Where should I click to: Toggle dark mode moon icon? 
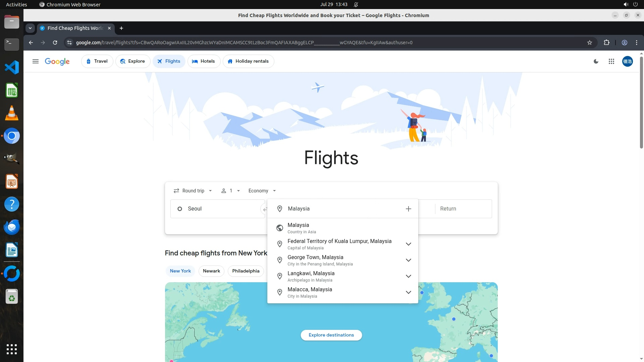596,61
